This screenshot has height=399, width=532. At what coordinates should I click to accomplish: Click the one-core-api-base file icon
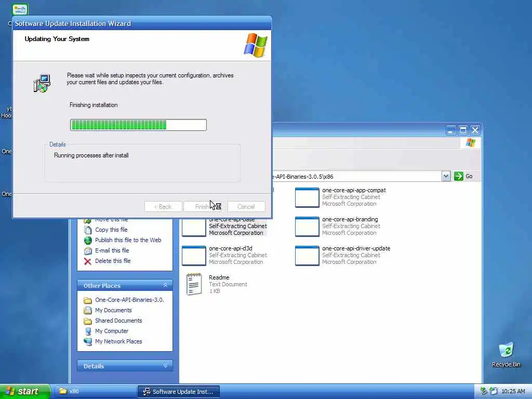click(x=194, y=228)
